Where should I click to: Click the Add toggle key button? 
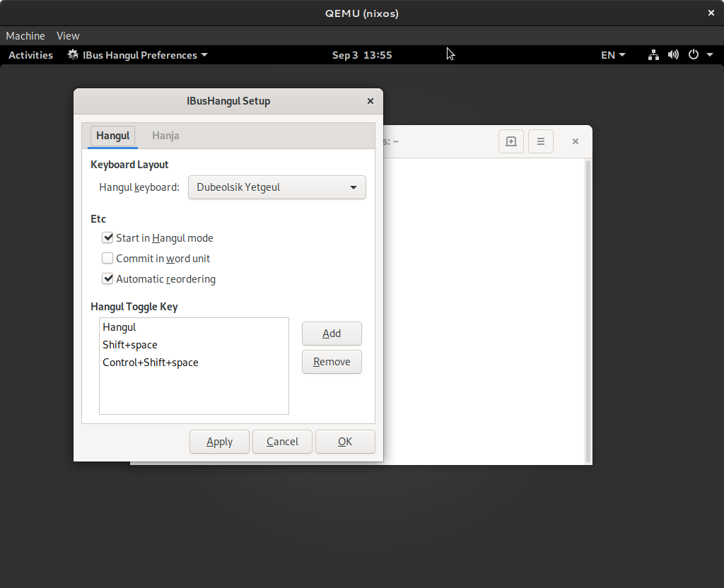[332, 334]
